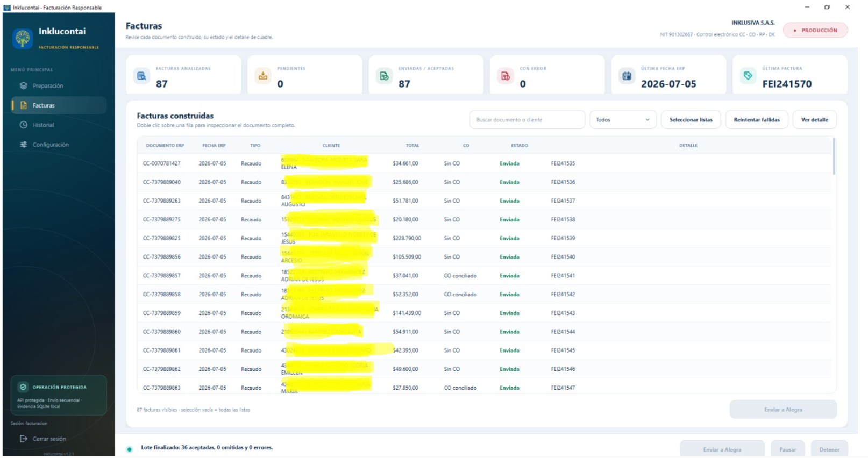Select the row for document CC-0070781427
The height and width of the screenshot is (458, 868).
[x=484, y=163]
